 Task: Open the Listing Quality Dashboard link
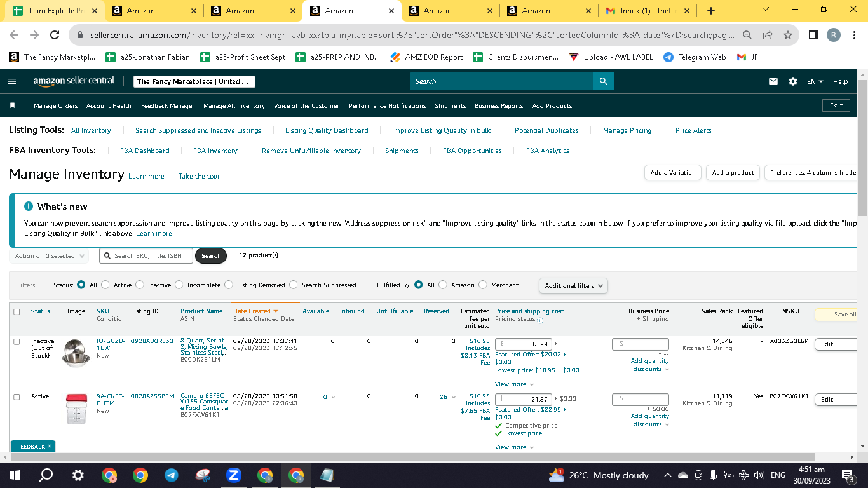tap(327, 130)
